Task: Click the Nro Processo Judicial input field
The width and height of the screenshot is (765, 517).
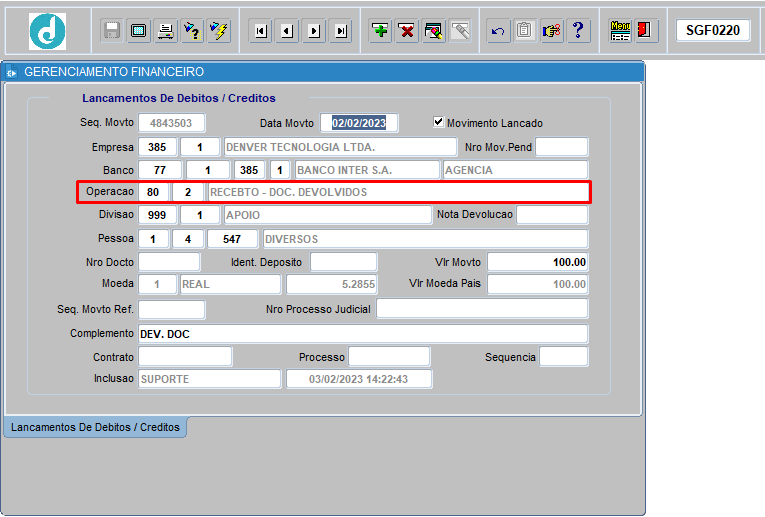Action: click(482, 309)
